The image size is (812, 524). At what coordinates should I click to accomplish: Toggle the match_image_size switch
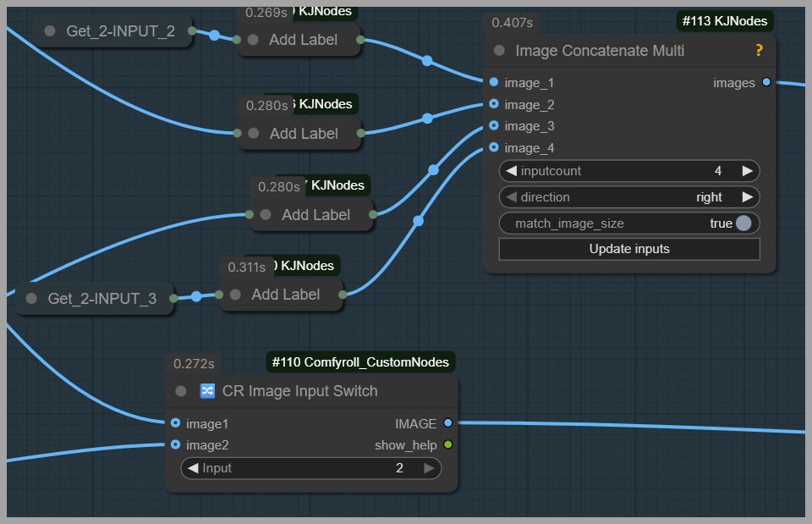tap(743, 223)
